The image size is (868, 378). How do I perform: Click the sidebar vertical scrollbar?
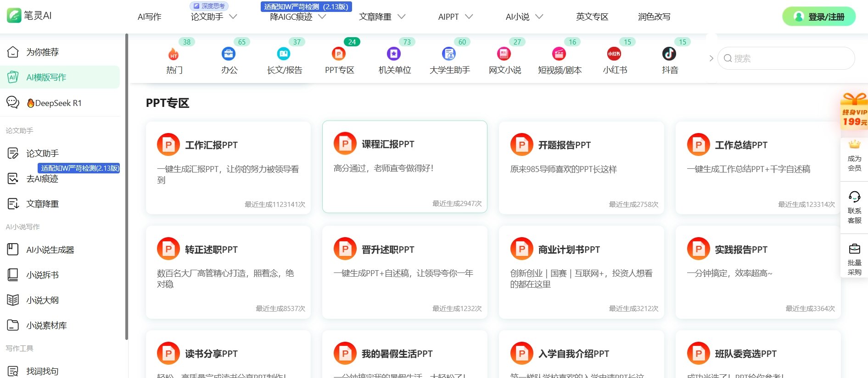tap(127, 183)
